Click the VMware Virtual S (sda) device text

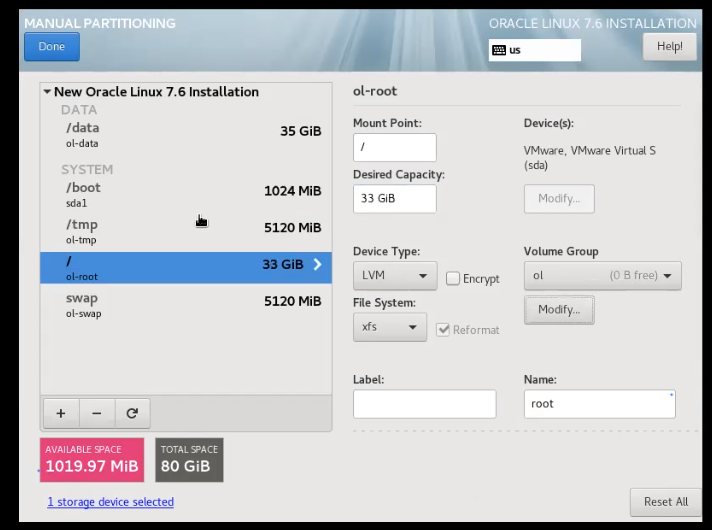point(589,158)
